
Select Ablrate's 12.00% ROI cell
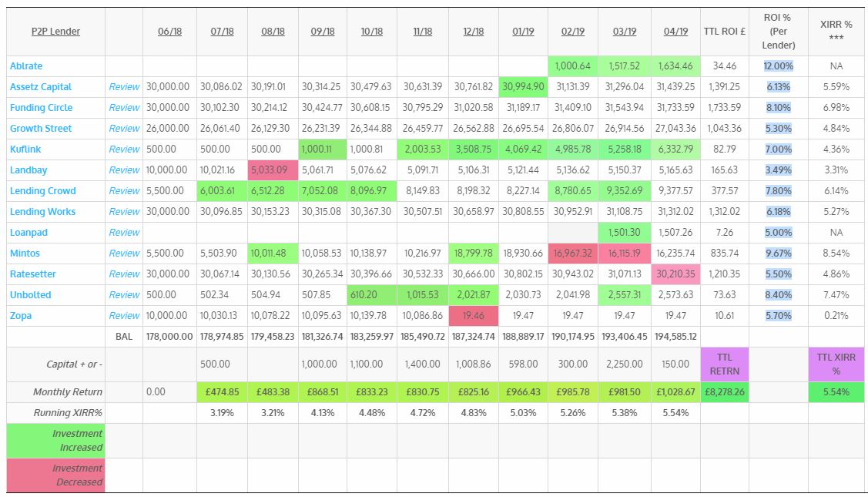779,66
